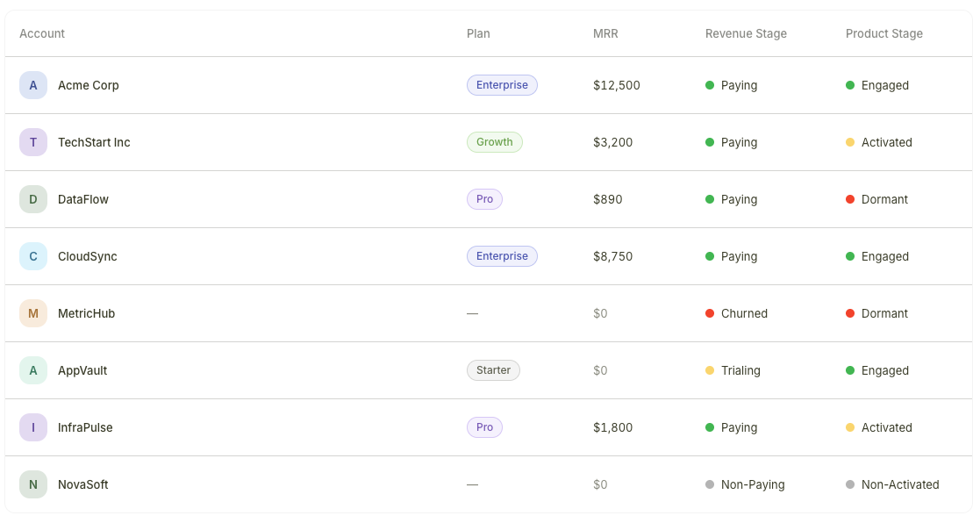Viewport: 980px width, 523px height.
Task: Toggle AppVault's Trialing status dot
Action: tap(709, 369)
